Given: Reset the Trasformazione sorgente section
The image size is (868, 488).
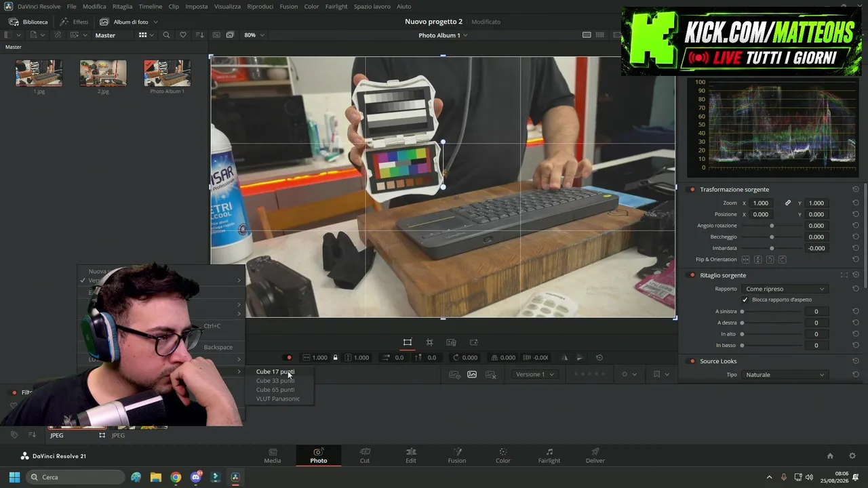Looking at the screenshot, I should pos(856,190).
